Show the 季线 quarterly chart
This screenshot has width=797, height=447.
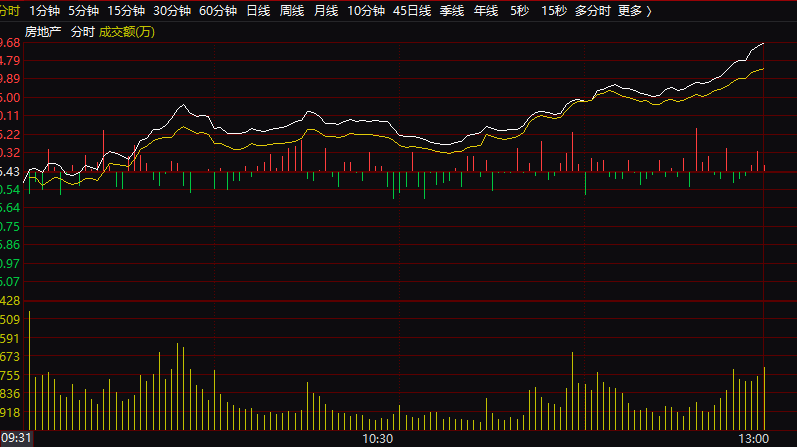pyautogui.click(x=452, y=11)
